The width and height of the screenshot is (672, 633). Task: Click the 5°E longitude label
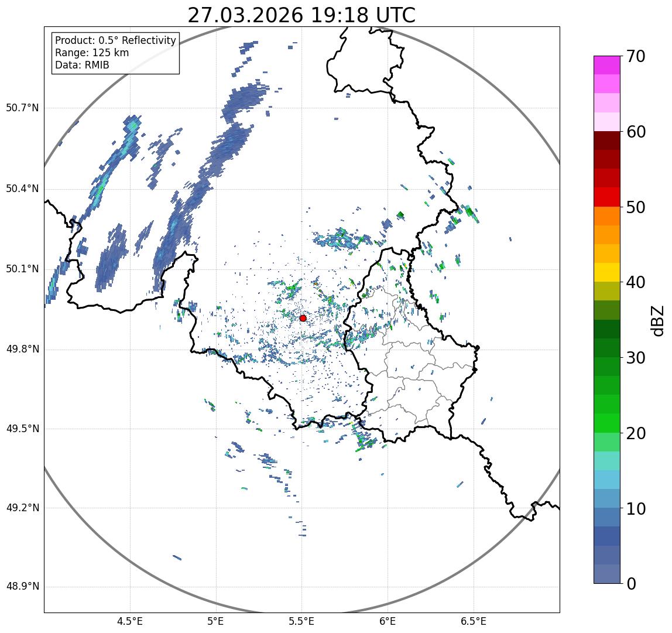pos(215,621)
